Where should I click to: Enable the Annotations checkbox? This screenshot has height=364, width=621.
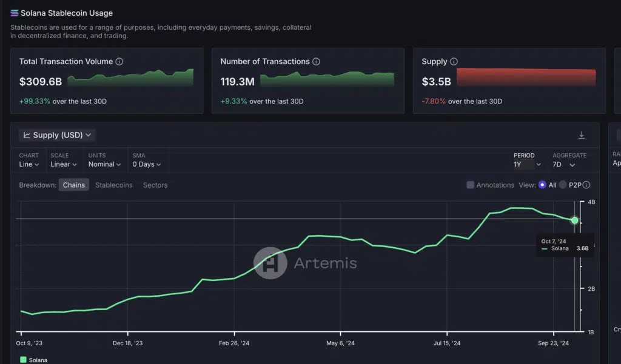click(470, 185)
